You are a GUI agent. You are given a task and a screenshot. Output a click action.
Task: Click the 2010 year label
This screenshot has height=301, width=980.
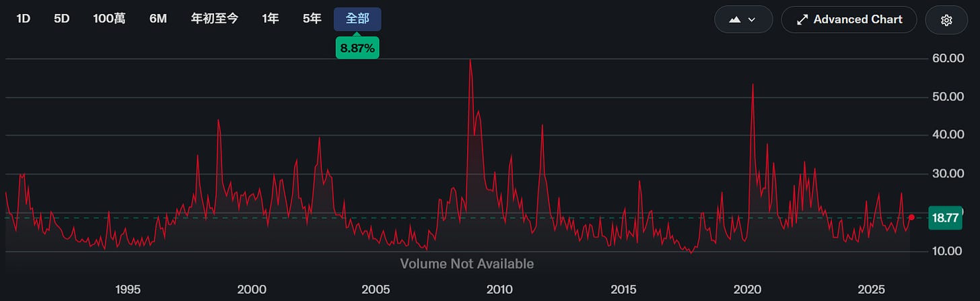click(499, 290)
